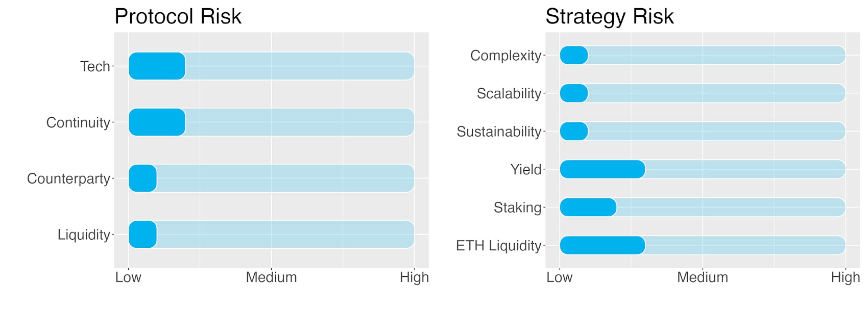Select the Counterparty risk bar's dark segment

[142, 178]
